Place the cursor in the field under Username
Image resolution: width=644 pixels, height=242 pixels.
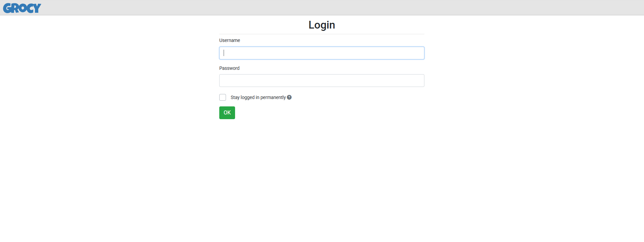pos(322,53)
